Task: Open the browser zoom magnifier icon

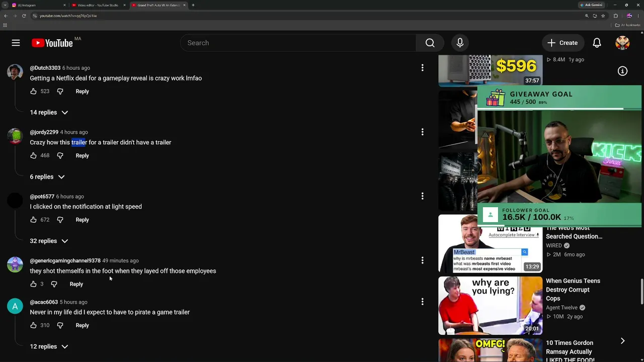Action: click(587, 16)
